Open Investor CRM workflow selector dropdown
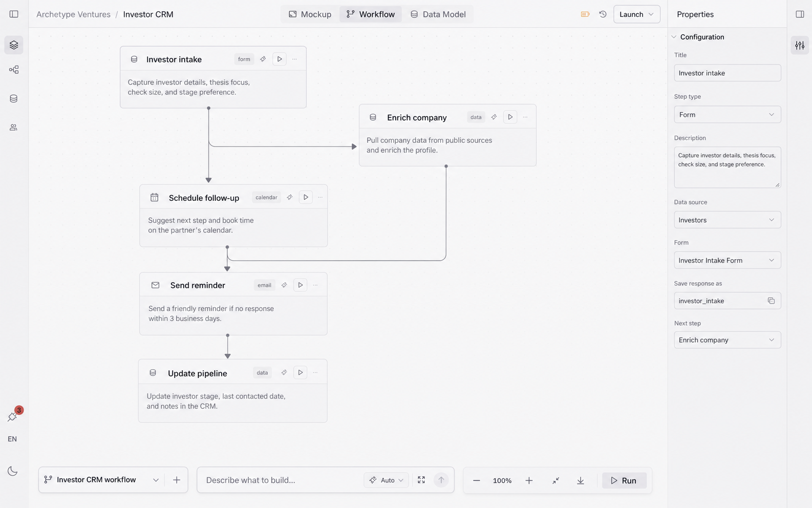The height and width of the screenshot is (508, 812). pos(101,480)
